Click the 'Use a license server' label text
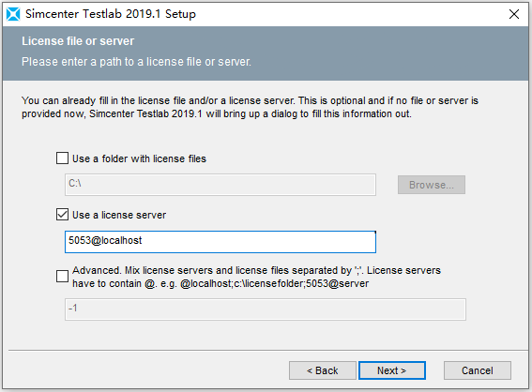Screen dimensions: 532x392 pyautogui.click(x=119, y=215)
